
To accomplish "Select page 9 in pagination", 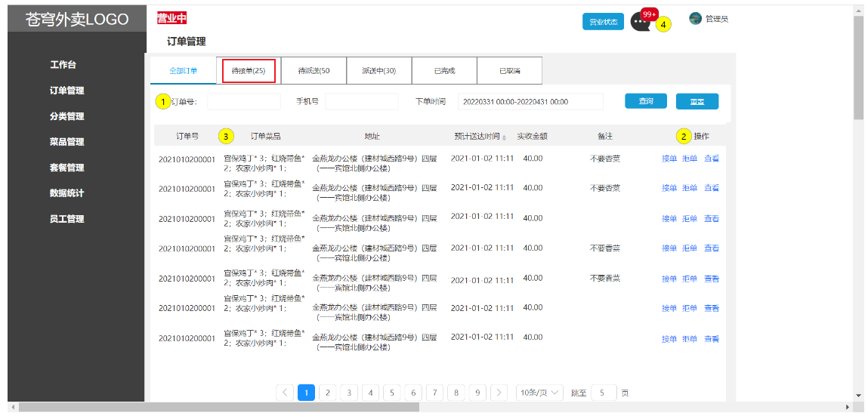I will pos(477,393).
